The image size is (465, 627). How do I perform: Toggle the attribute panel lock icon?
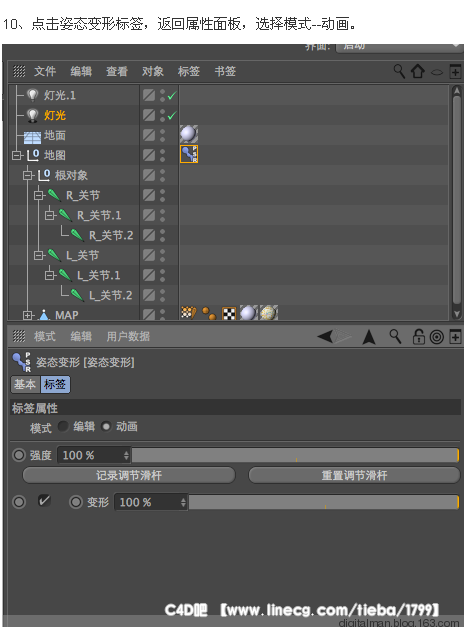coord(419,337)
